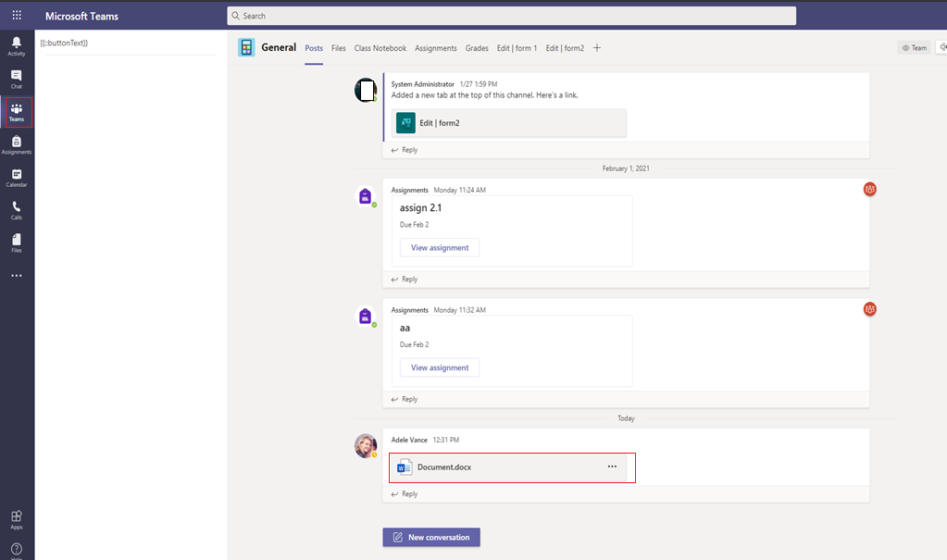Open Chat in the left rail

coord(17,79)
